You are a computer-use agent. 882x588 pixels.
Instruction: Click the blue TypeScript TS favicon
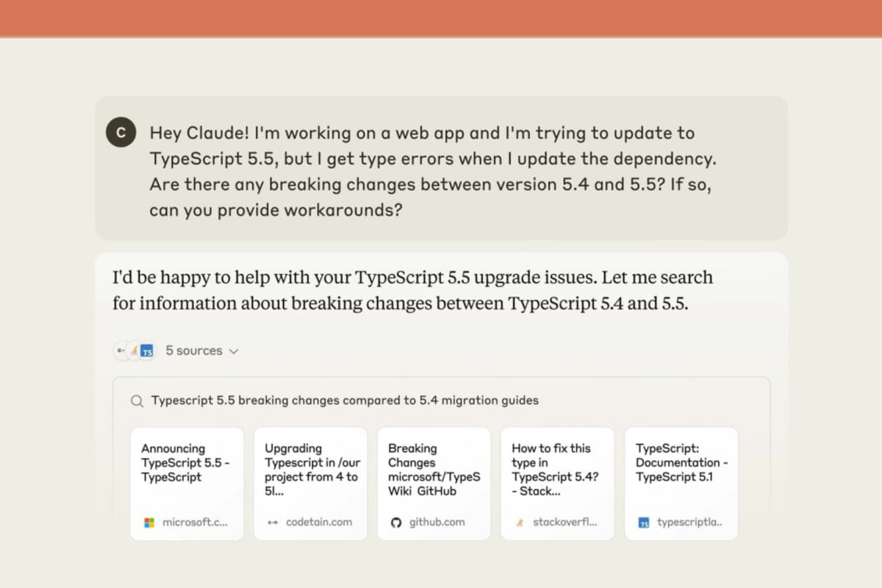pos(644,523)
